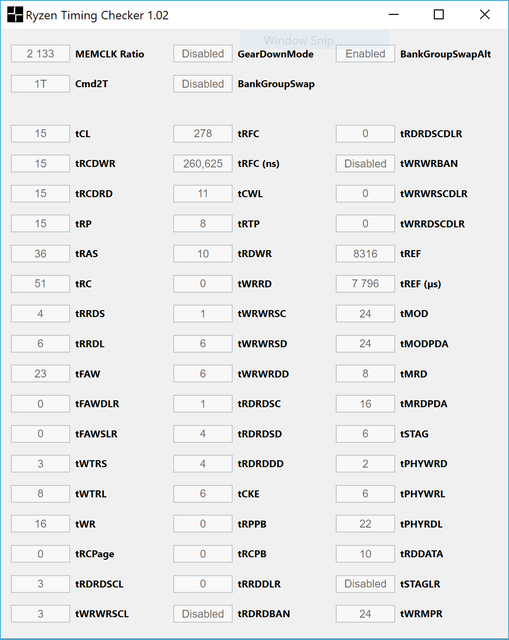Click the tRCPage value field
The image size is (509, 640).
[x=40, y=554]
